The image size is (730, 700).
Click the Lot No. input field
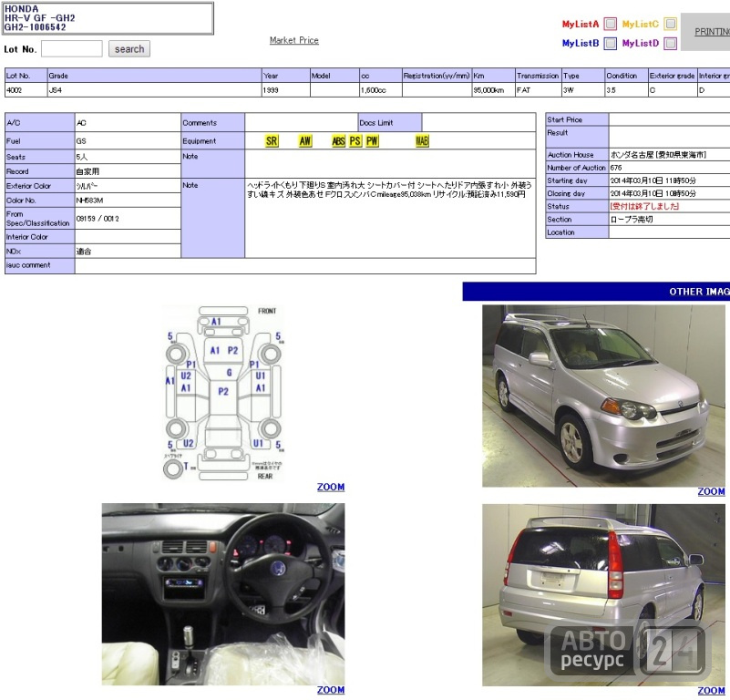(72, 49)
